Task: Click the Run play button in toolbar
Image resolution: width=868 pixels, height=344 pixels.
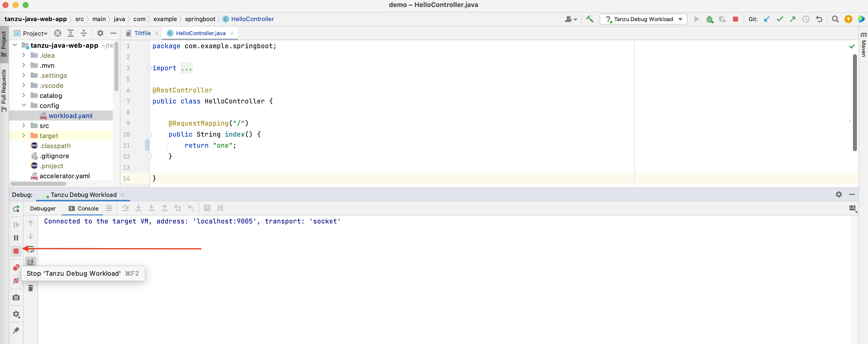Action: click(x=696, y=19)
